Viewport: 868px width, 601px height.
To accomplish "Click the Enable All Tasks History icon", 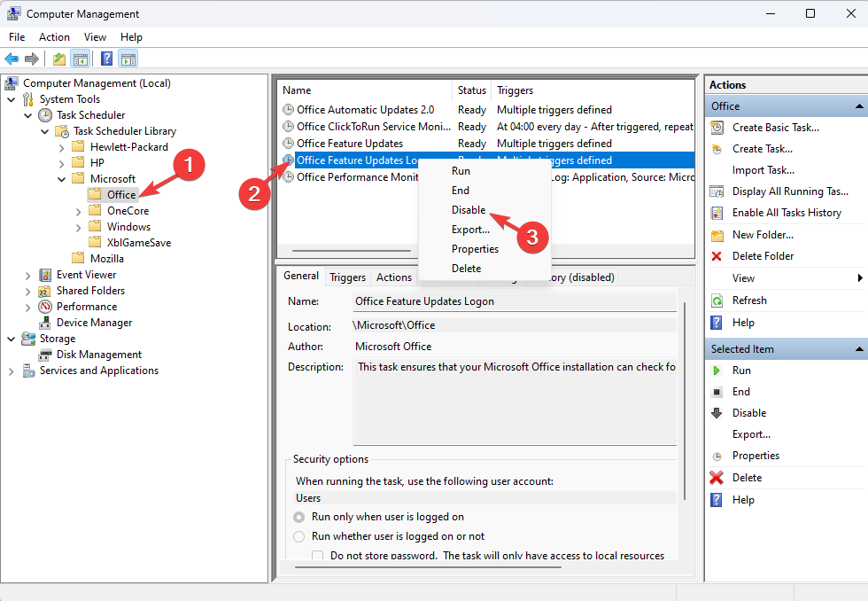I will point(717,213).
